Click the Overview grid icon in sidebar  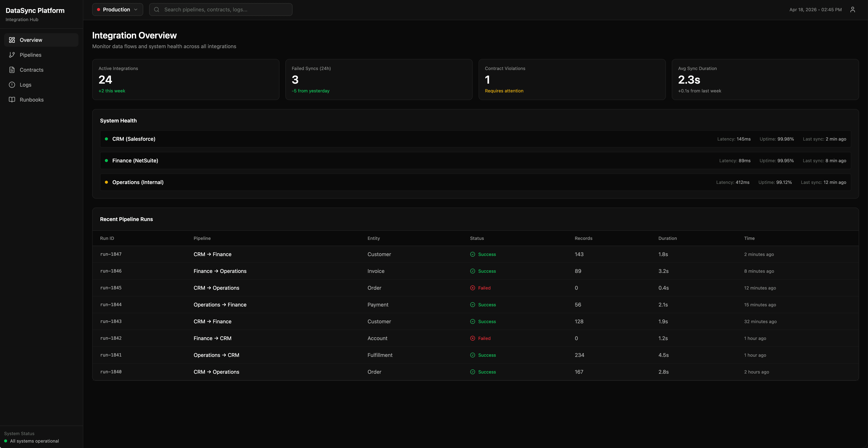pos(12,40)
